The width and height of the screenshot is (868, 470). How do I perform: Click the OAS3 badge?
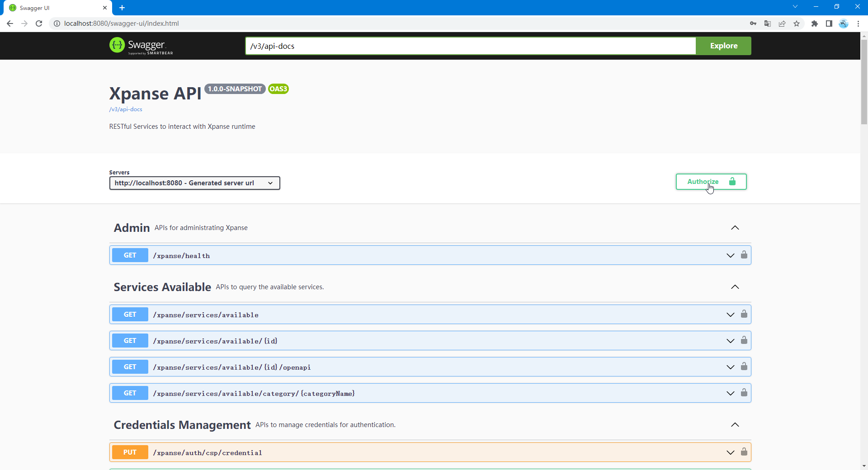click(278, 89)
